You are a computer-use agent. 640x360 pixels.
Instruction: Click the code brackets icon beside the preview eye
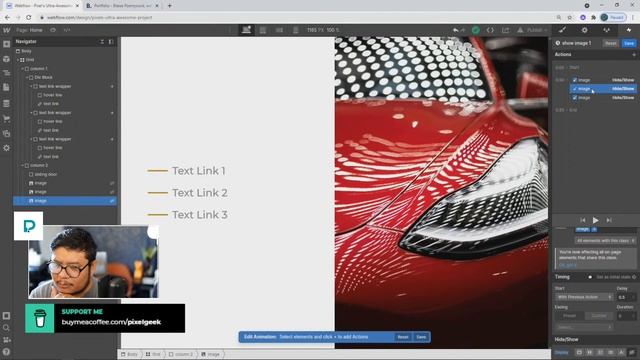[x=67, y=30]
